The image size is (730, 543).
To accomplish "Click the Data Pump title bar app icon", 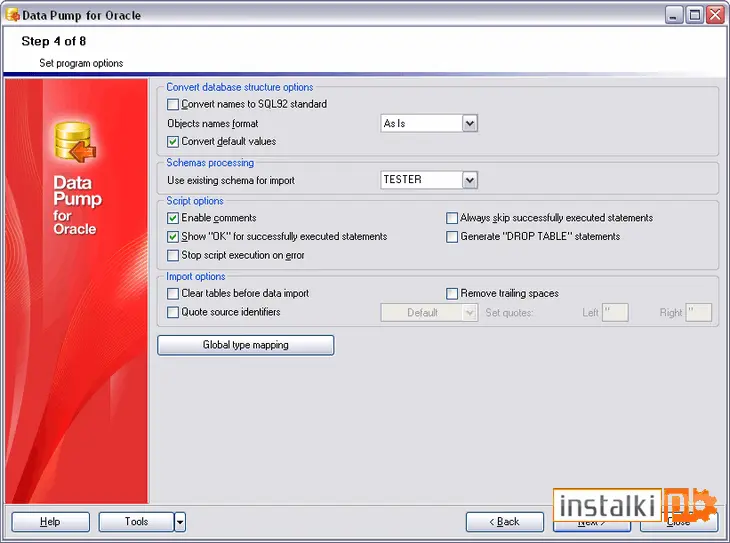I will (x=13, y=15).
